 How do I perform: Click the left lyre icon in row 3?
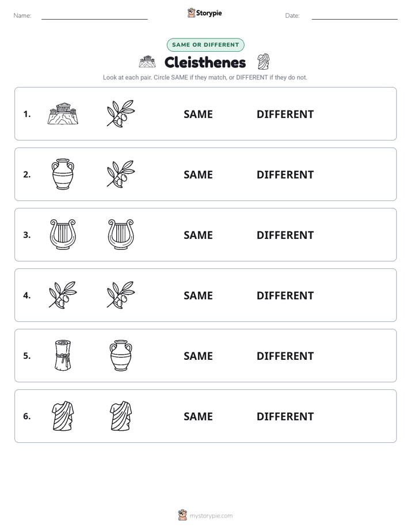point(63,234)
